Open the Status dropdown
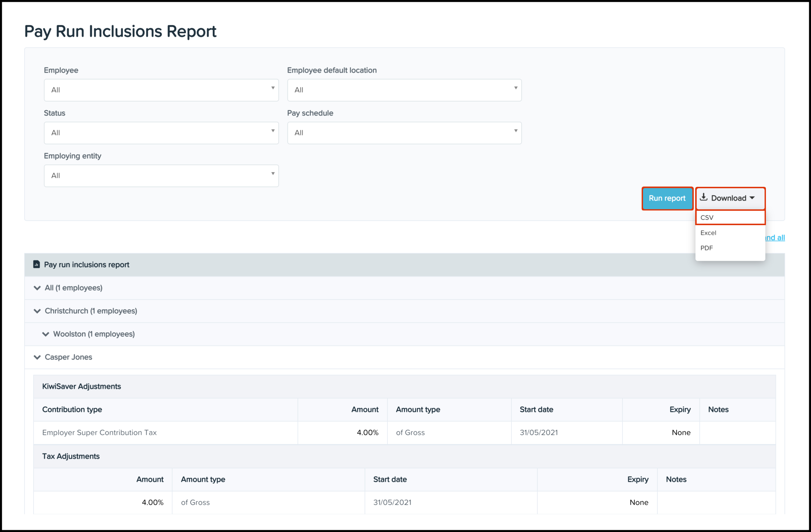Screen dimensions: 811x532 pos(161,133)
